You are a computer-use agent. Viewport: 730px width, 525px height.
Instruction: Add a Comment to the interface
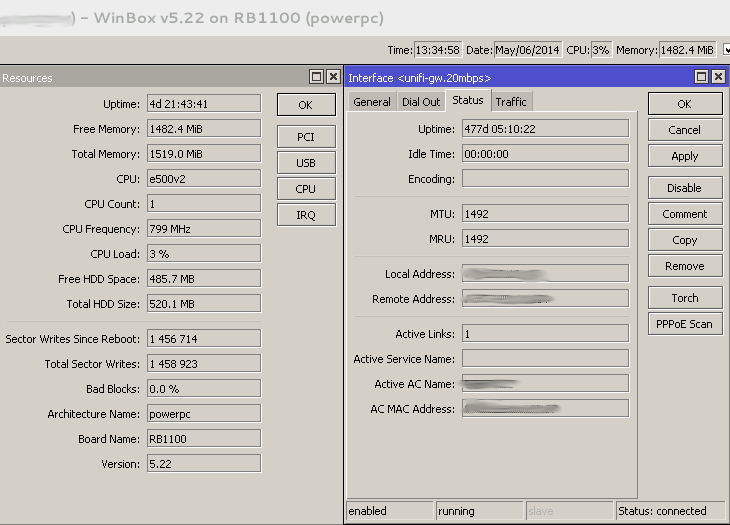point(685,214)
